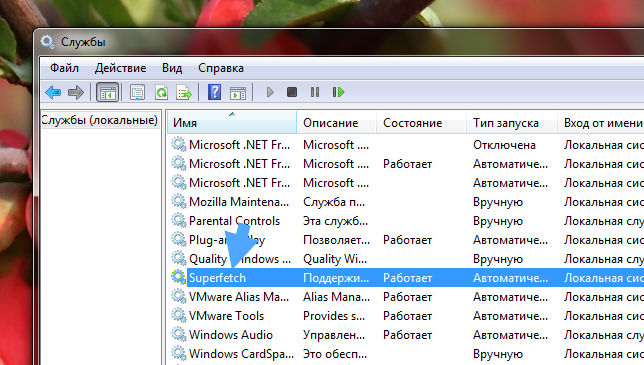This screenshot has height=365, width=644.
Task: Stop the service with the Stop icon
Action: coord(292,92)
